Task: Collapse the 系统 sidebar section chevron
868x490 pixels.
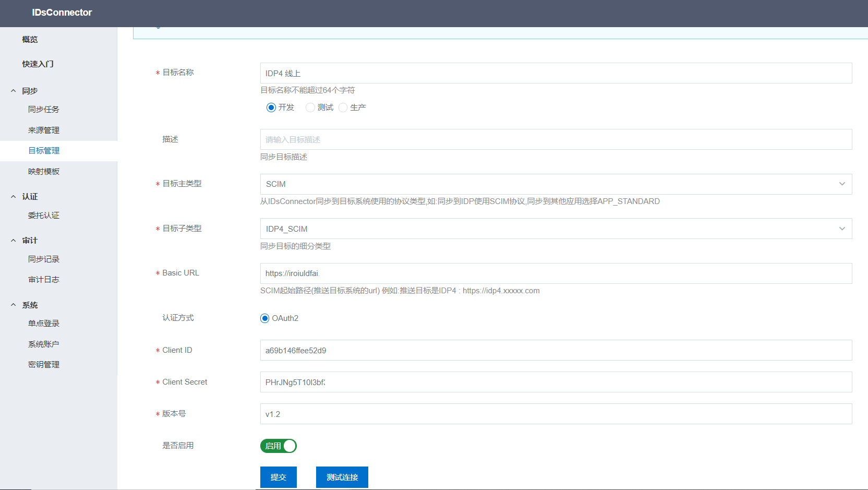Action: tap(14, 305)
